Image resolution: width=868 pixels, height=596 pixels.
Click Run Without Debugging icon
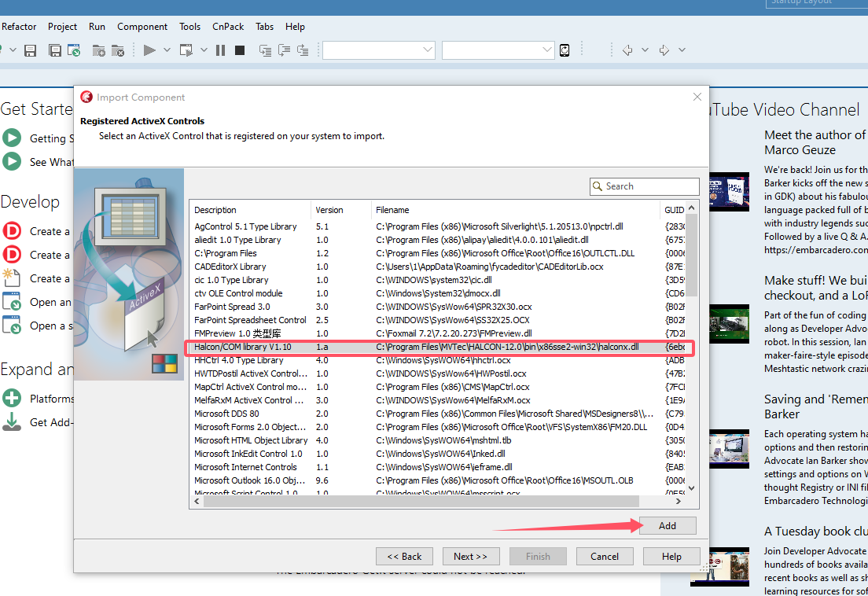[x=186, y=50]
